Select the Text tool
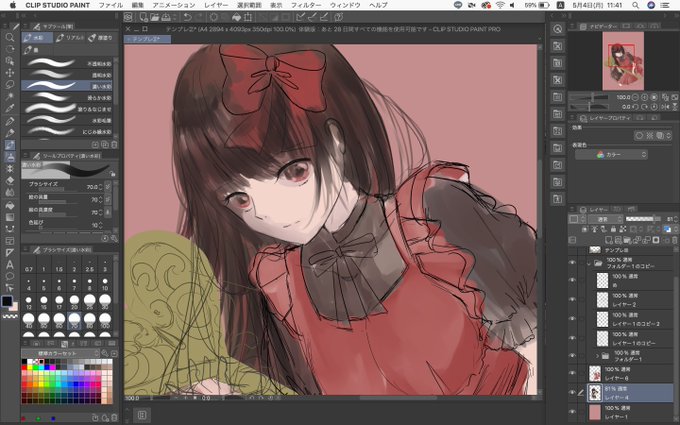680x425 pixels. click(10, 265)
